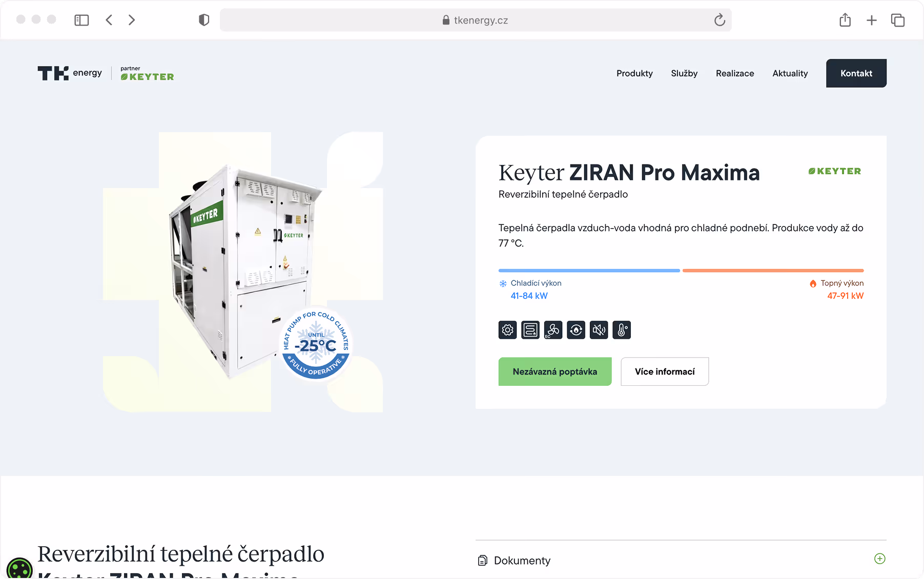Click the Kontakt button
The height and width of the screenshot is (579, 924).
pyautogui.click(x=856, y=73)
